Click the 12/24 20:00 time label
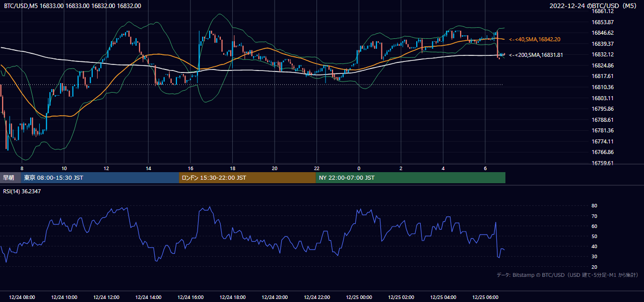The width and height of the screenshot is (644, 302). tap(275, 297)
